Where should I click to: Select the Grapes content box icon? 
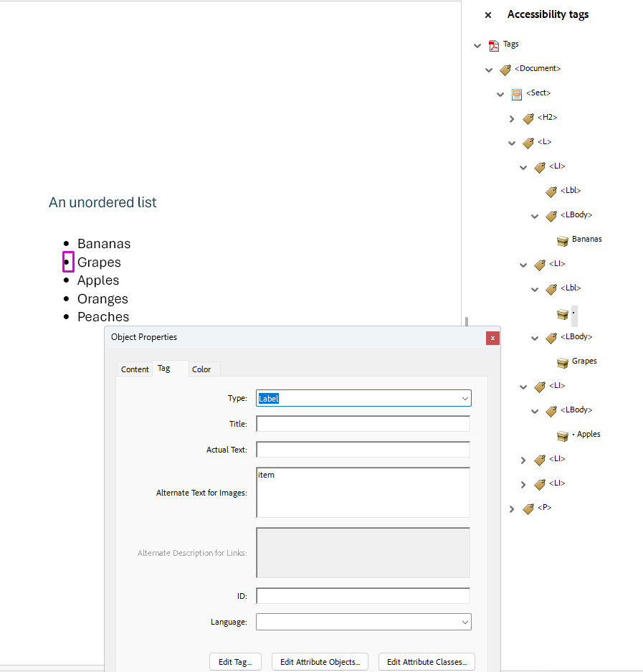pos(562,361)
